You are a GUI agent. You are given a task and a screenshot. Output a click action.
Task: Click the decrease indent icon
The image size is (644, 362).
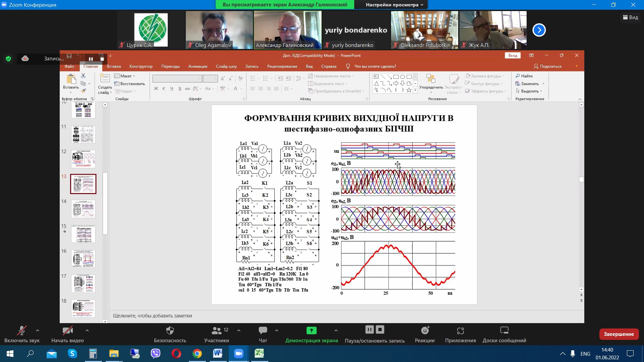pos(280,78)
